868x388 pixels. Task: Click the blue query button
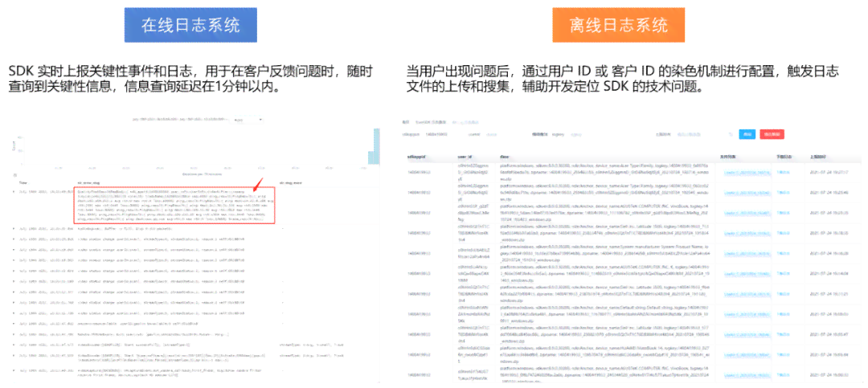coord(747,134)
